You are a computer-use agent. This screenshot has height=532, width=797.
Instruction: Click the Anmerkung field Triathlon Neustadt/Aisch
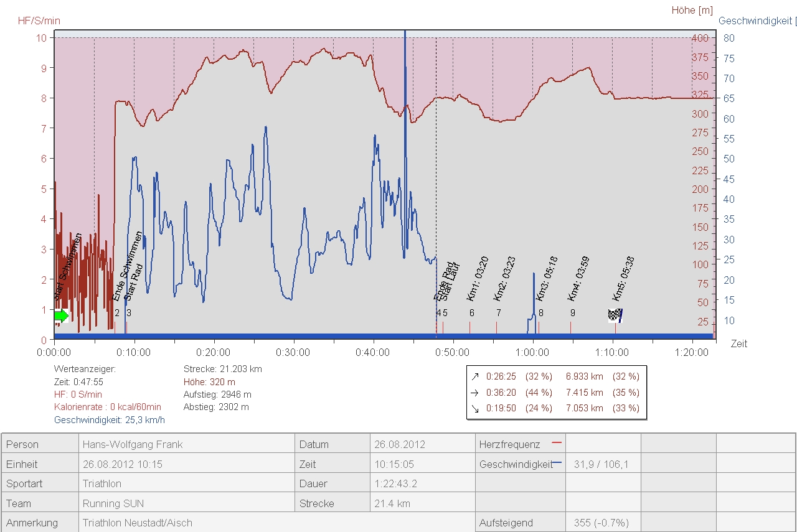(138, 523)
